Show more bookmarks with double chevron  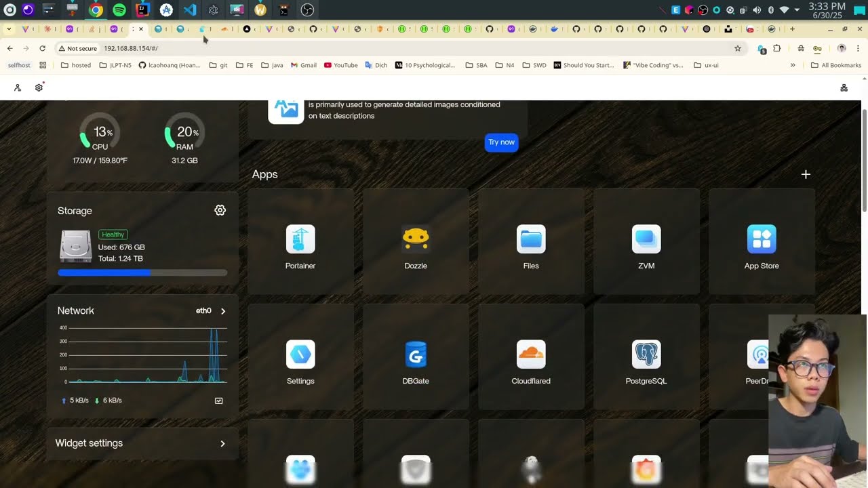[x=793, y=65]
